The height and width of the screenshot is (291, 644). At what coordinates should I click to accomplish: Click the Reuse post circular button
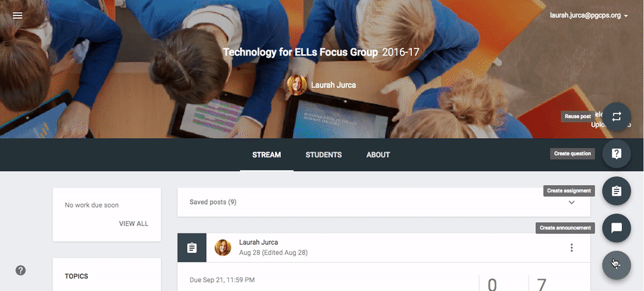[616, 117]
